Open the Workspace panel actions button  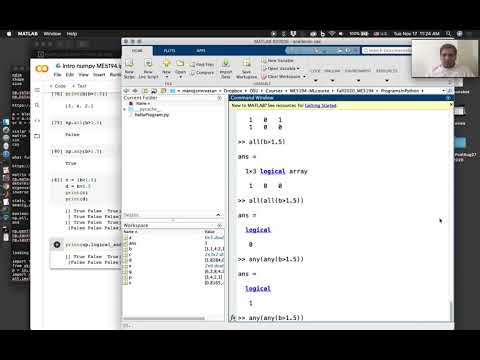coord(219,226)
